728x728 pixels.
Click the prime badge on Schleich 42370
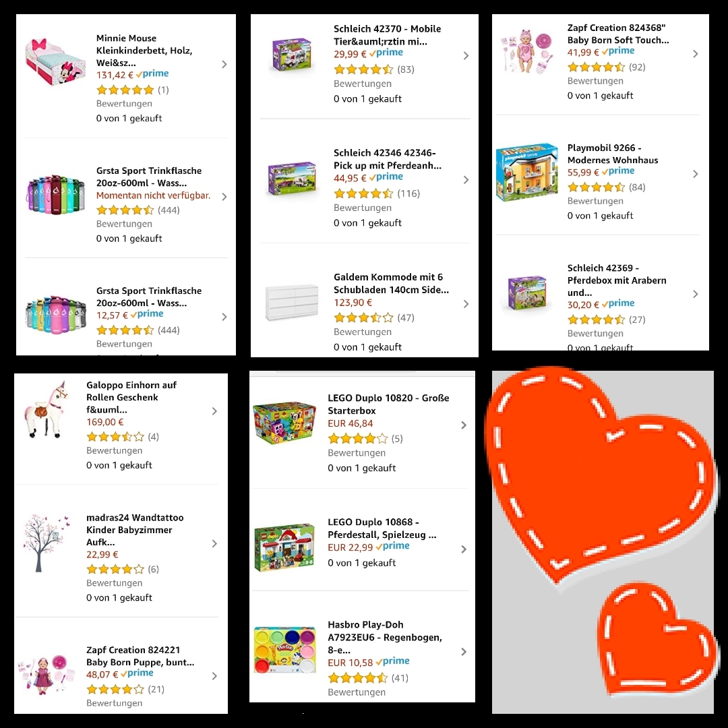(x=386, y=53)
